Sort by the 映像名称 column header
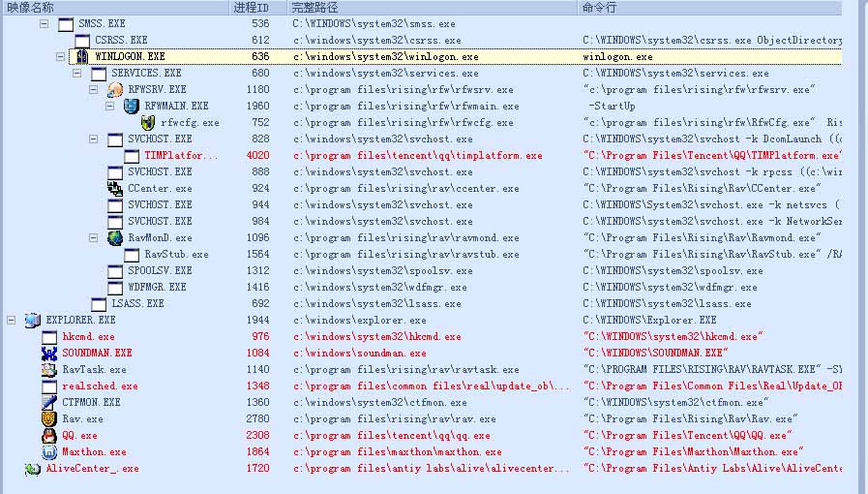Screen dimensions: 868x494 (115, 8)
